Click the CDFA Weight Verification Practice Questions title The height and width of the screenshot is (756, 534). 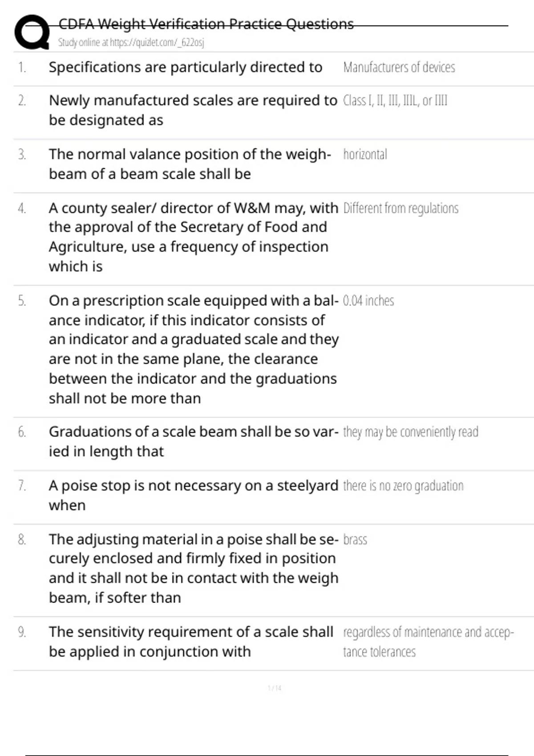(x=206, y=24)
